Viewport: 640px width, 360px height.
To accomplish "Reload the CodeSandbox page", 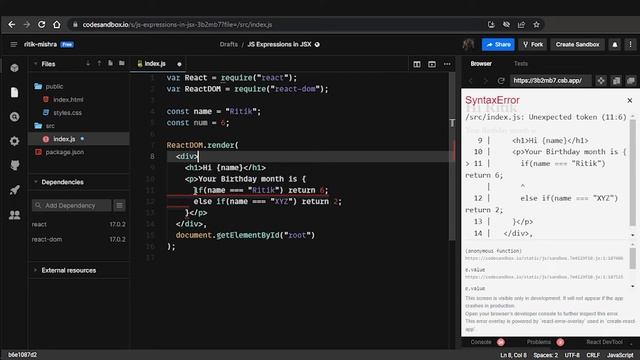I will click(42, 25).
